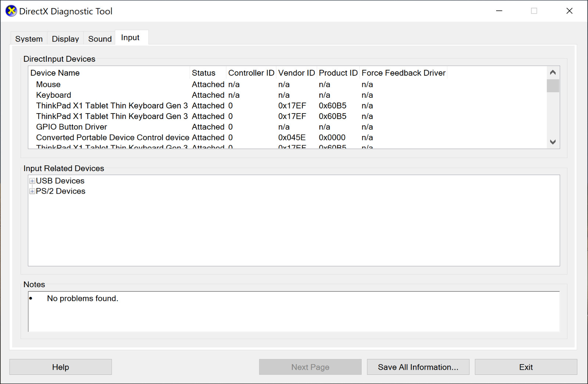
Task: Click the Exit button
Action: 526,367
